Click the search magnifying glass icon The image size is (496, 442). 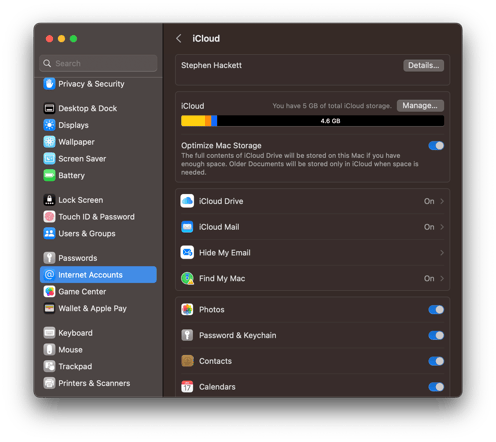tap(47, 63)
